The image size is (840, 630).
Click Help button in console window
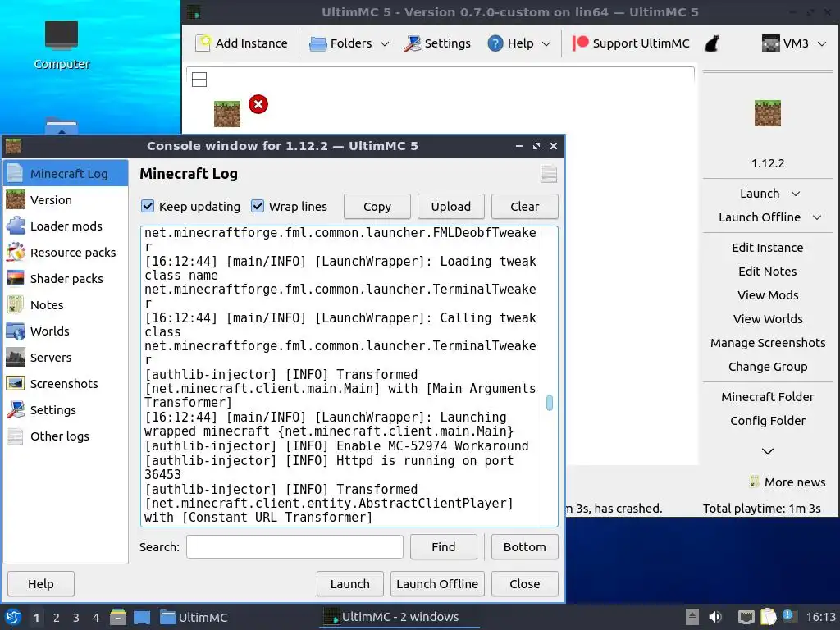[41, 584]
